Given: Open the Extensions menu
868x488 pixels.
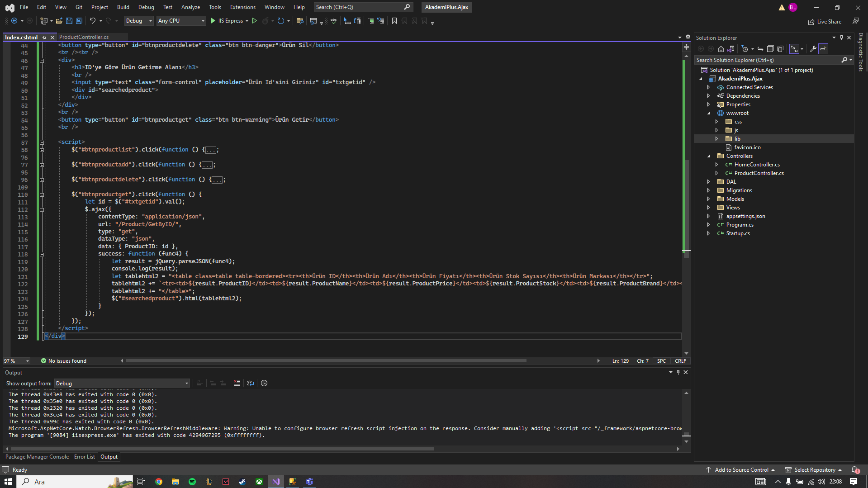Looking at the screenshot, I should point(242,7).
